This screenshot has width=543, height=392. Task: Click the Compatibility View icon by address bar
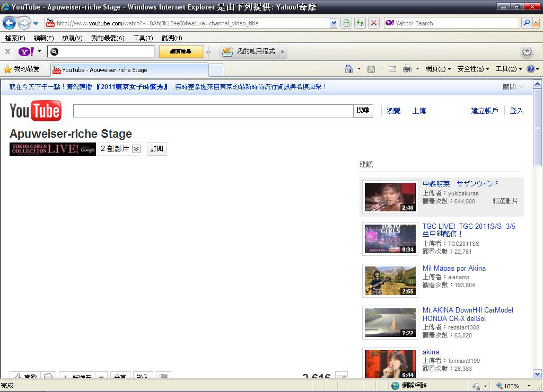[346, 23]
